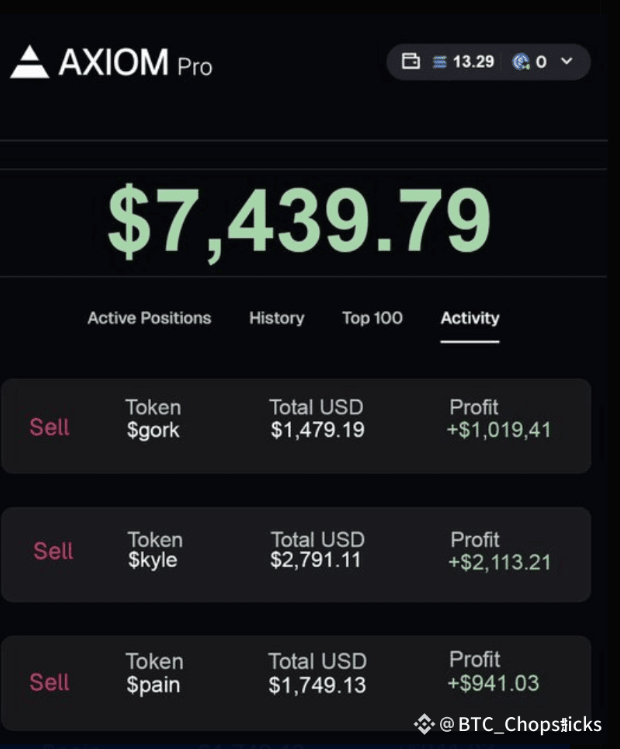The height and width of the screenshot is (749, 620).
Task: Click the $gork token name
Action: [153, 431]
